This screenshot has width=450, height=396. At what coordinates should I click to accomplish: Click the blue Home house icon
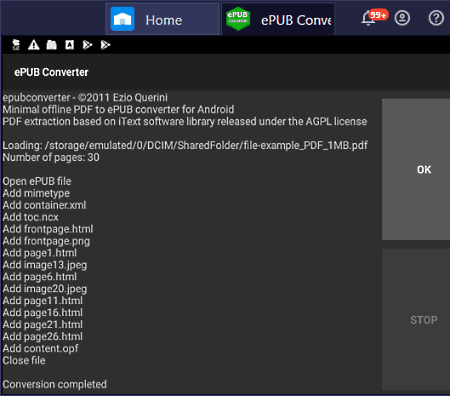(122, 19)
